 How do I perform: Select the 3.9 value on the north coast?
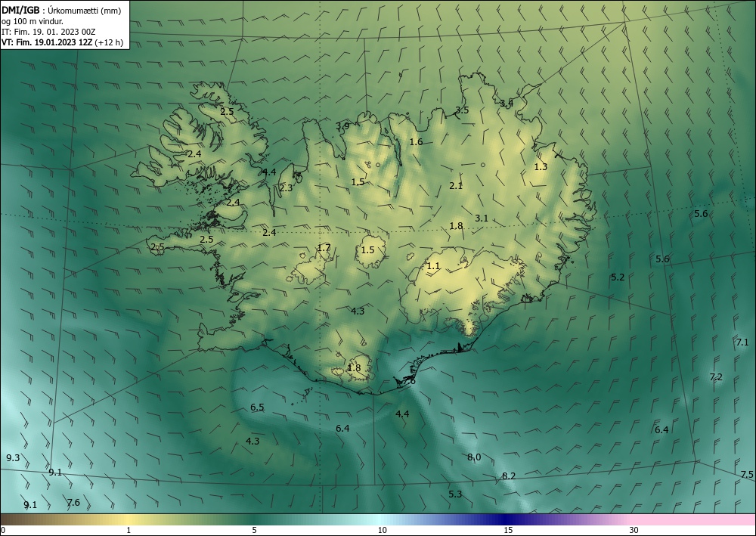click(342, 126)
